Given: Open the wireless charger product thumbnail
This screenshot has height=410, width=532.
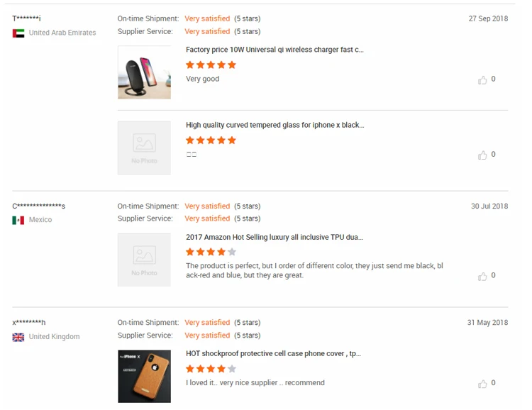Looking at the screenshot, I should pyautogui.click(x=144, y=72).
